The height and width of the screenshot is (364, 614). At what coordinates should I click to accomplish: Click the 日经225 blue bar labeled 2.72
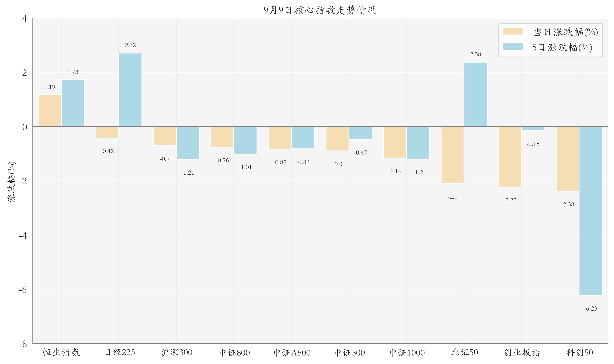pos(130,90)
